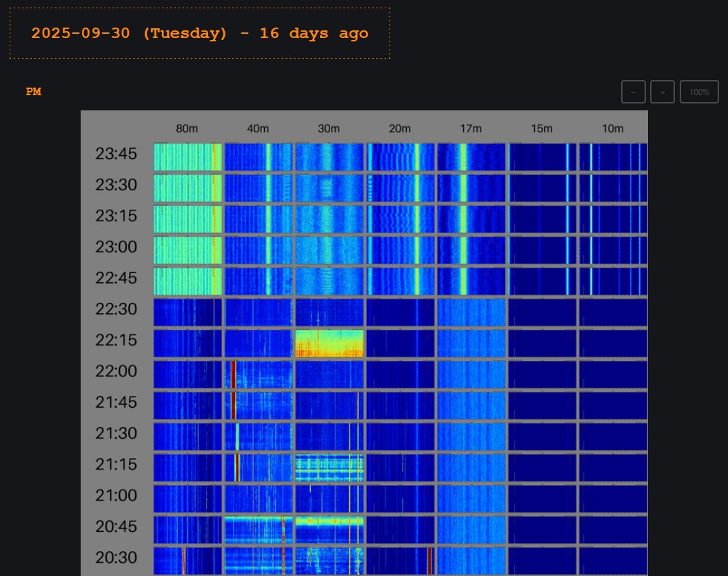Open the 30m spectrogram at 22:15
The width and height of the screenshot is (728, 576).
(330, 344)
